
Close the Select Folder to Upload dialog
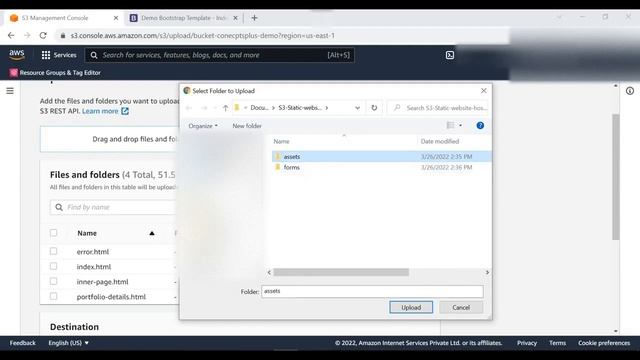point(484,91)
